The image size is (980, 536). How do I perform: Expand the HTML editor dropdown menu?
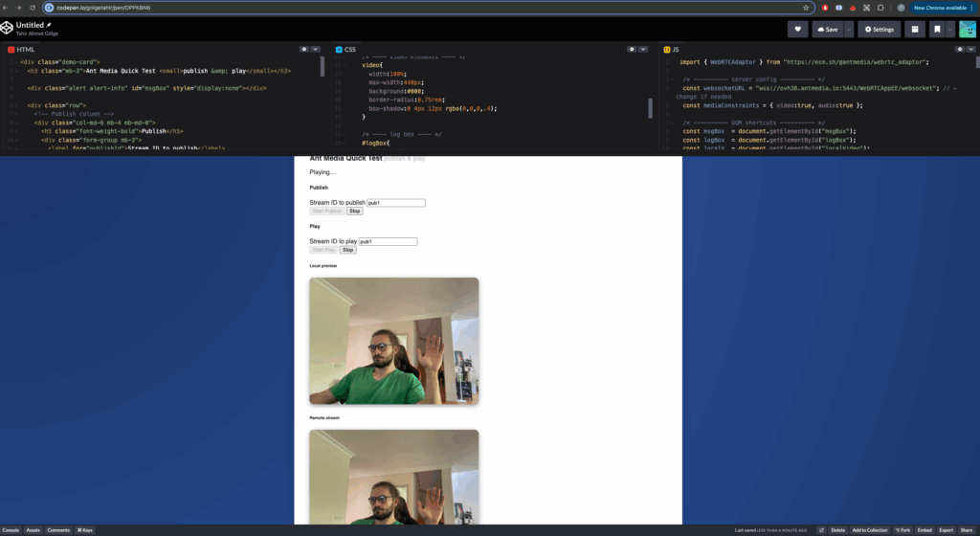(x=315, y=50)
